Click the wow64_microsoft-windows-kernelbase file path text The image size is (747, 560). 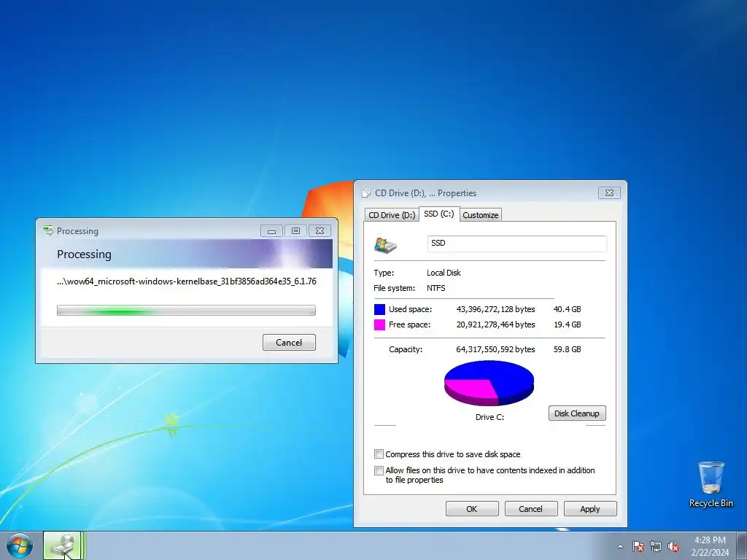[x=186, y=281]
